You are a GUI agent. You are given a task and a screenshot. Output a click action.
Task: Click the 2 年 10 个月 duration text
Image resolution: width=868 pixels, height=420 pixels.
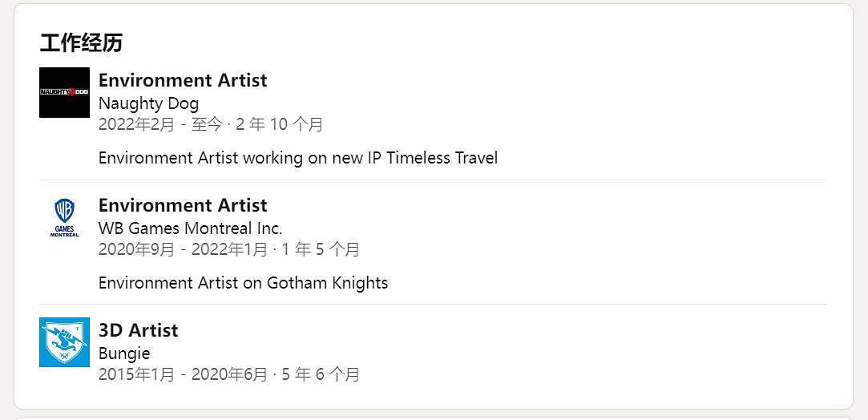279,124
